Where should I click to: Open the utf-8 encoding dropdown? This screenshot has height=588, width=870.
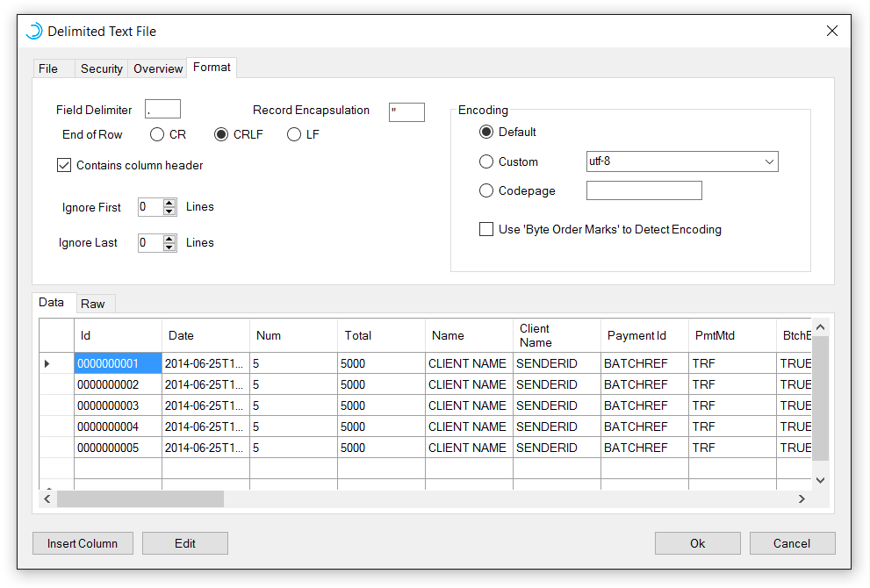[769, 161]
